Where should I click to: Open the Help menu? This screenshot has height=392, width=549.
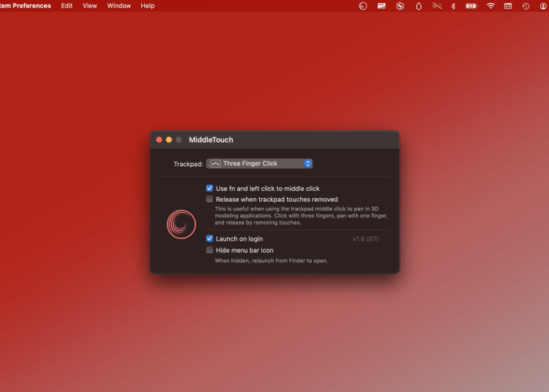pyautogui.click(x=148, y=6)
